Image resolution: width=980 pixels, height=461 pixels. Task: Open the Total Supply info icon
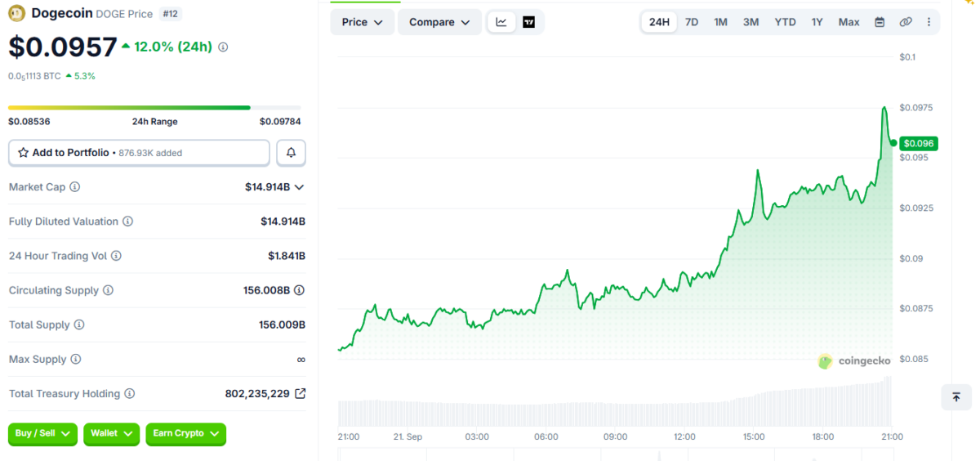click(x=79, y=324)
